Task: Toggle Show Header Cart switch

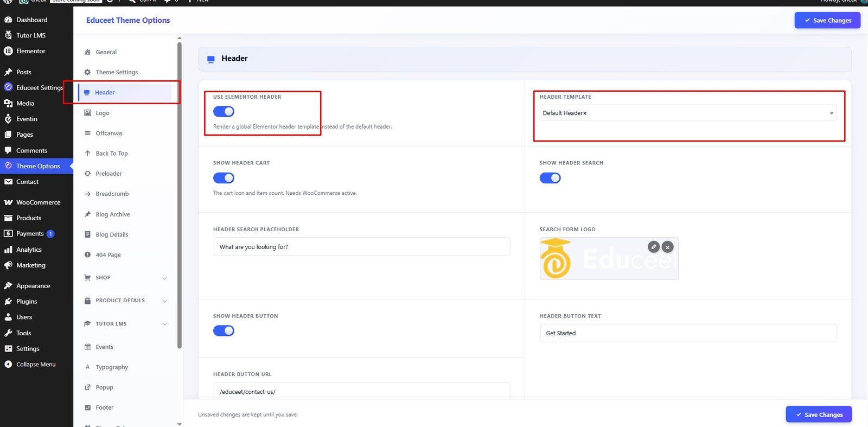Action: [224, 178]
